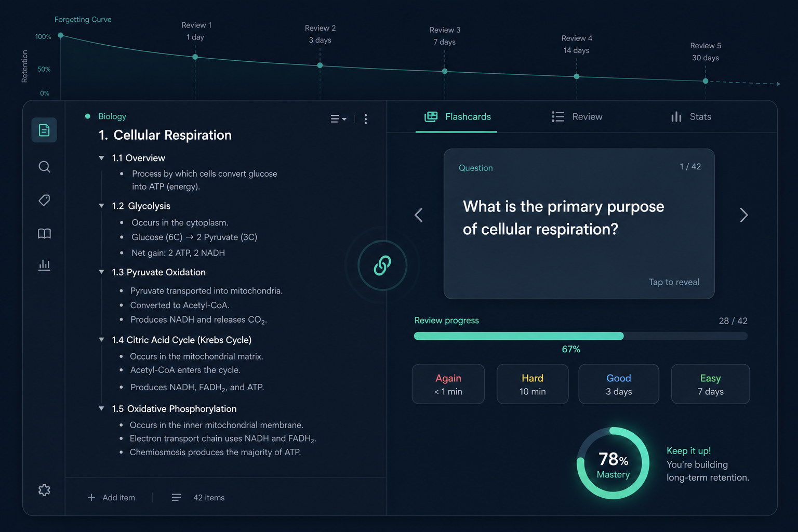
Task: Select 'Net gain: 2 ATP, 2 NADH' bullet
Action: tap(178, 253)
